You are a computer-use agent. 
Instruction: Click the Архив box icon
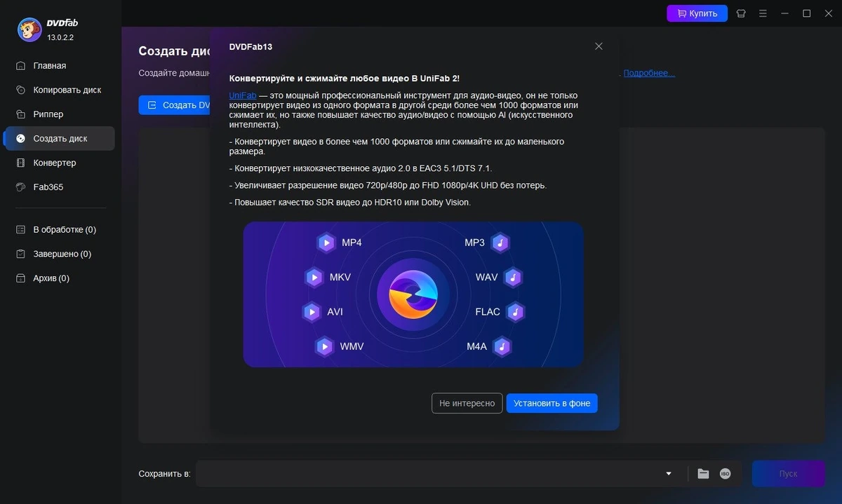[20, 278]
